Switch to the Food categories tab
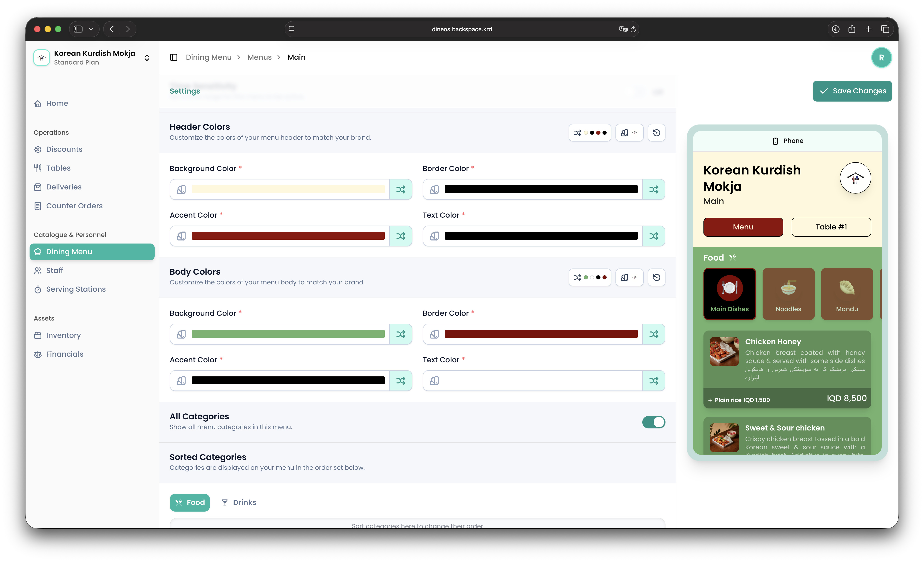The image size is (924, 562). coord(190,502)
